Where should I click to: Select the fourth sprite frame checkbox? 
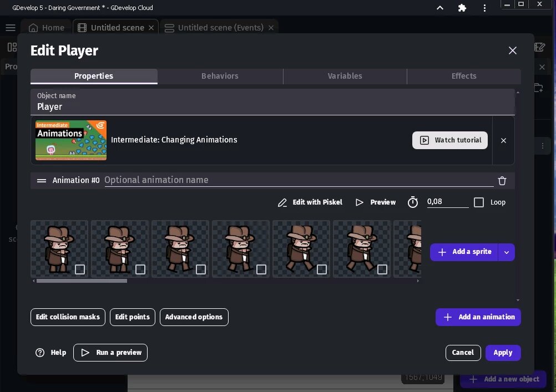tap(261, 269)
